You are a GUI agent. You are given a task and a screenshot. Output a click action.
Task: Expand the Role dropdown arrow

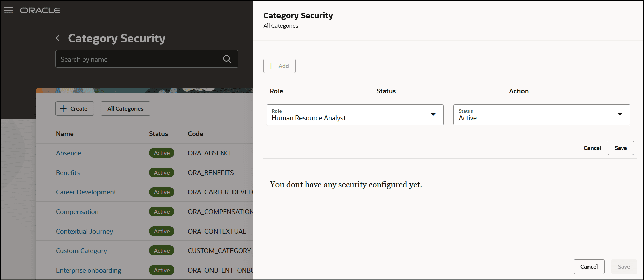pyautogui.click(x=433, y=115)
